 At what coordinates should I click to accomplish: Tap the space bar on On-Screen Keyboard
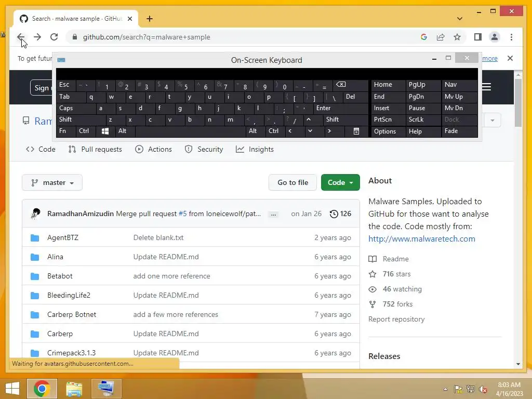click(x=190, y=131)
